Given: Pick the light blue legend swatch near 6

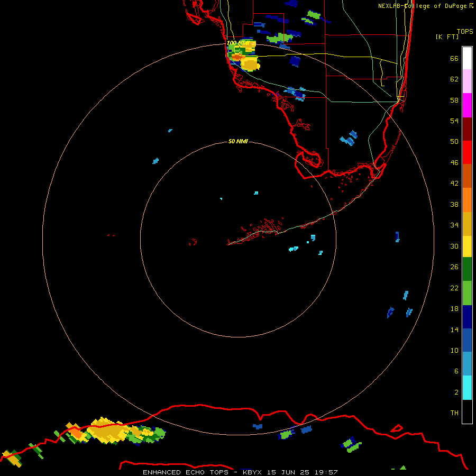Looking at the screenshot, I should pos(467,364).
